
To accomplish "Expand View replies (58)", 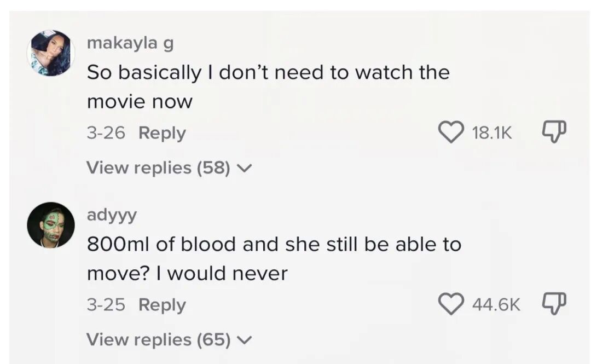I will click(x=169, y=167).
